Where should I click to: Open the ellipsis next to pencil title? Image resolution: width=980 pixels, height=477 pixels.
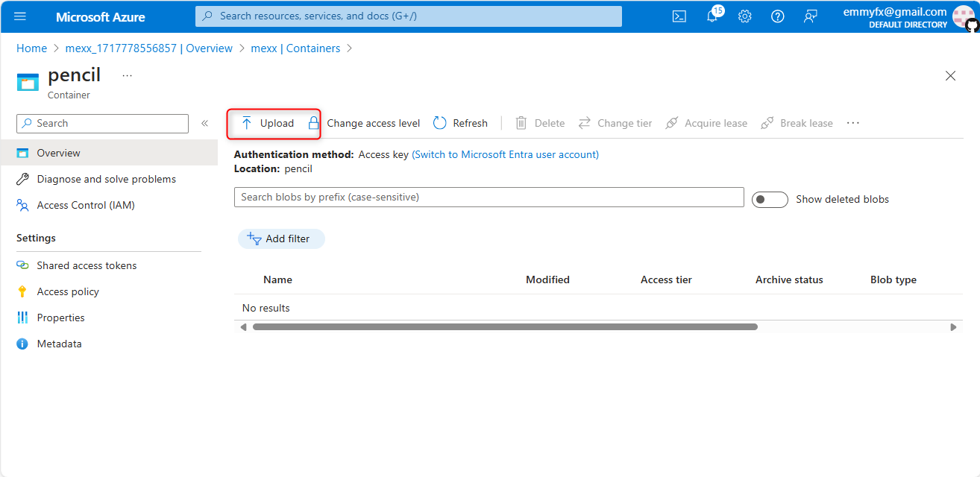pyautogui.click(x=127, y=75)
